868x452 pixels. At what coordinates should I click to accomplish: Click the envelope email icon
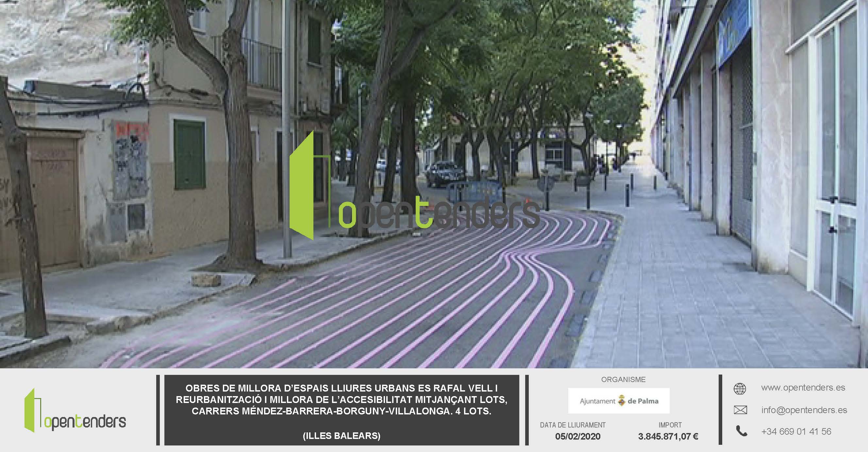740,410
